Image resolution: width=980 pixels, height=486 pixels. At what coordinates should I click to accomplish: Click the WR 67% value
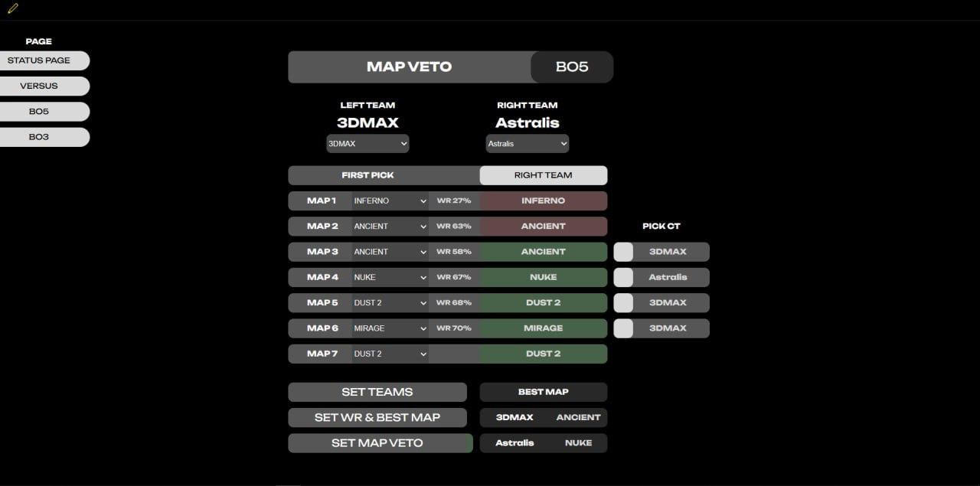[454, 277]
